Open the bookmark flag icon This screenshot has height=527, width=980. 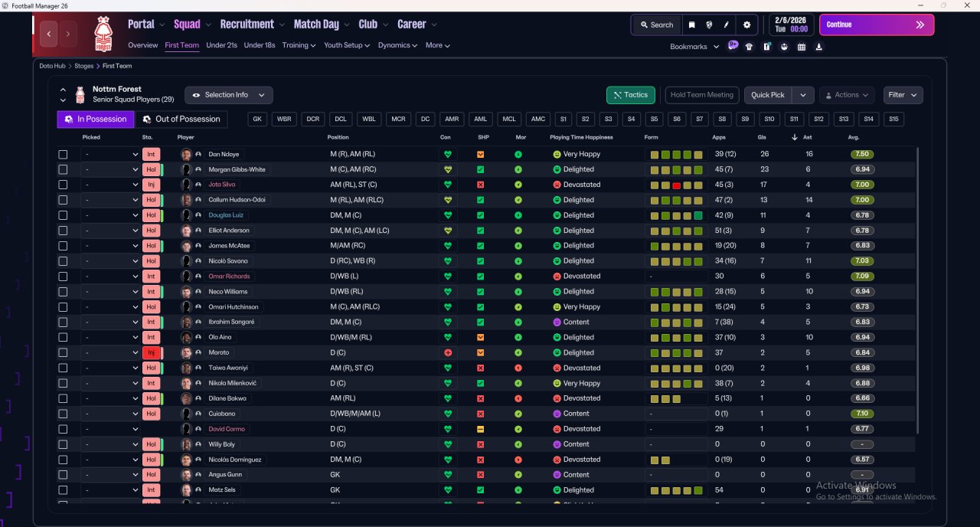691,25
